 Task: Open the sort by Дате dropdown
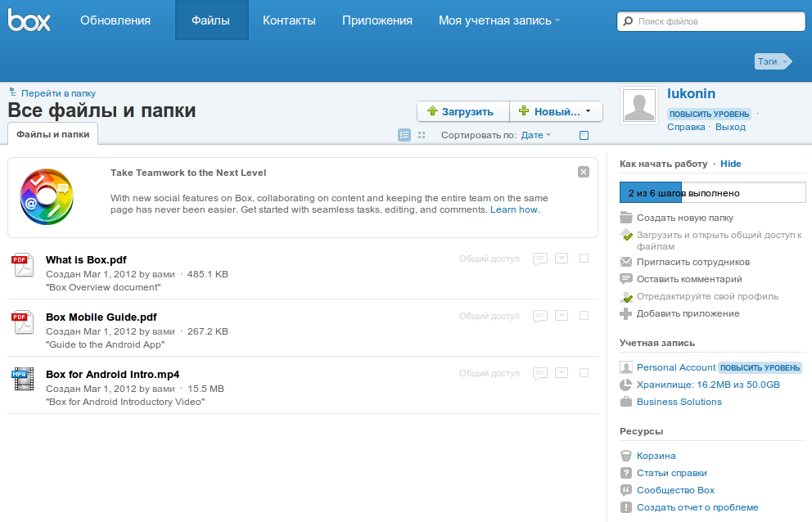click(x=536, y=135)
